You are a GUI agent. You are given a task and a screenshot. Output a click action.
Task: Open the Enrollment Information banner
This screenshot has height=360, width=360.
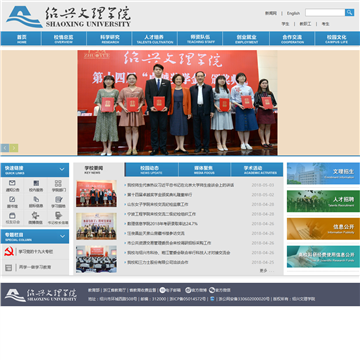coord(323,174)
